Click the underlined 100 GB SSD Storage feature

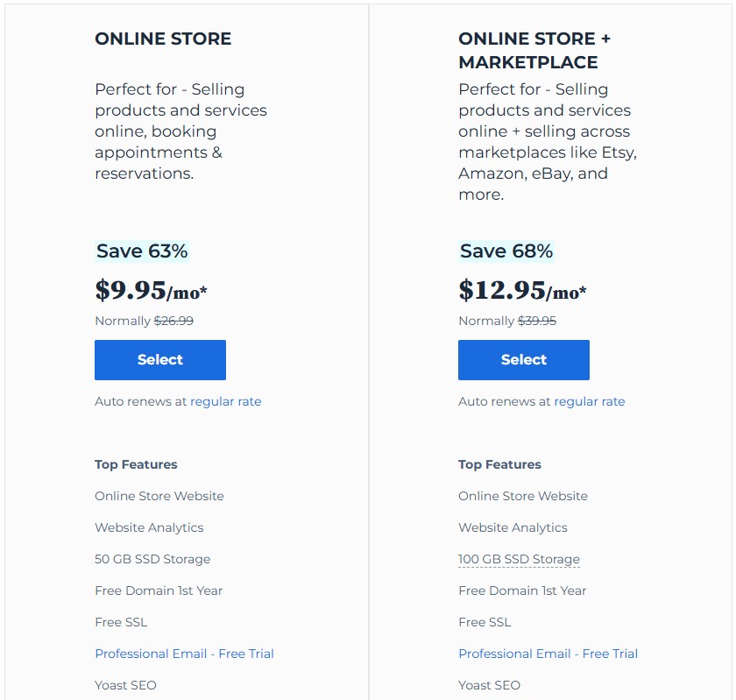pos(519,559)
